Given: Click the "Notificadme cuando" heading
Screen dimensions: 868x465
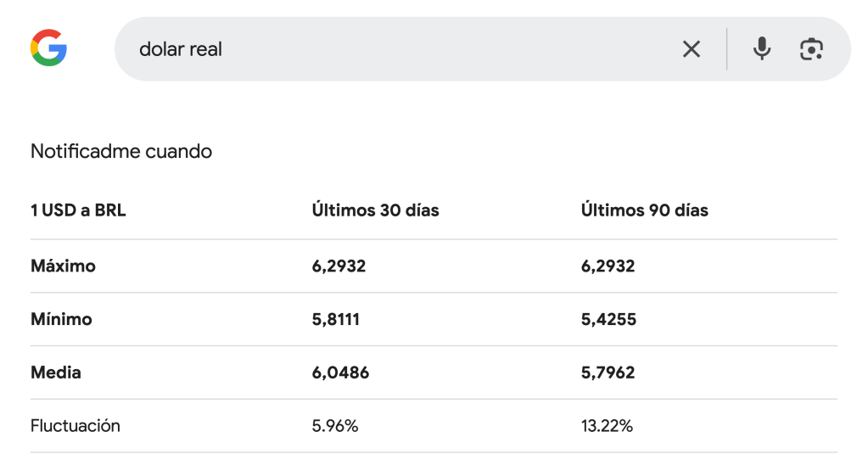Looking at the screenshot, I should click(121, 152).
